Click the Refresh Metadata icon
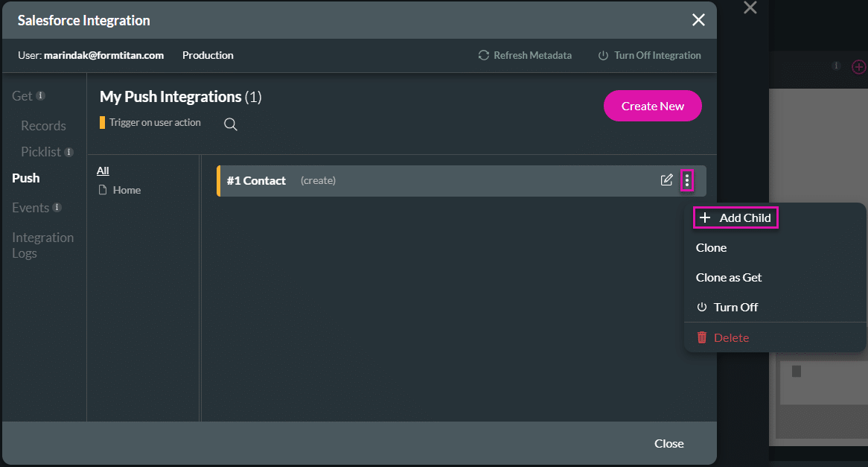Viewport: 868px width, 467px height. tap(484, 55)
